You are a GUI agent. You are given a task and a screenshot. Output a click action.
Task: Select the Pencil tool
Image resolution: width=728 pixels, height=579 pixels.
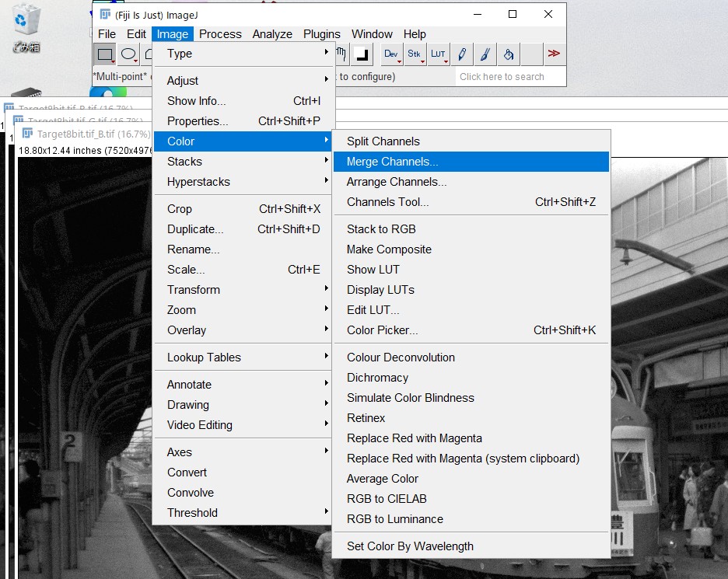pos(461,54)
